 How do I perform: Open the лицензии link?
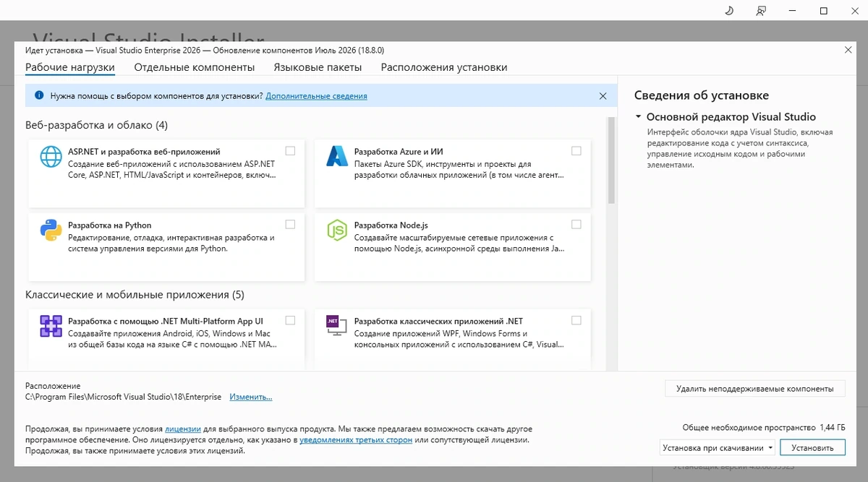(x=183, y=429)
